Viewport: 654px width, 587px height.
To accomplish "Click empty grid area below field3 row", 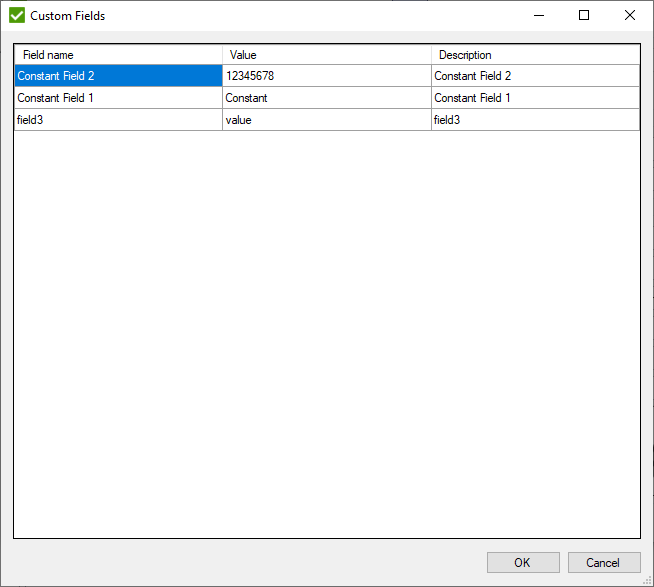I will click(327, 330).
